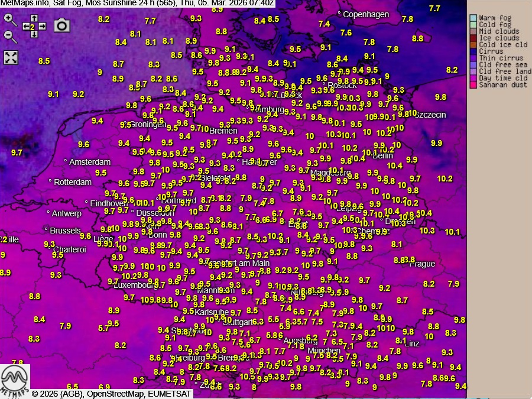Click the Warm fog legend color swatch

(x=473, y=18)
